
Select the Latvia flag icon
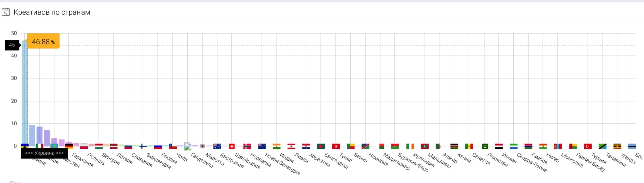tap(114, 146)
